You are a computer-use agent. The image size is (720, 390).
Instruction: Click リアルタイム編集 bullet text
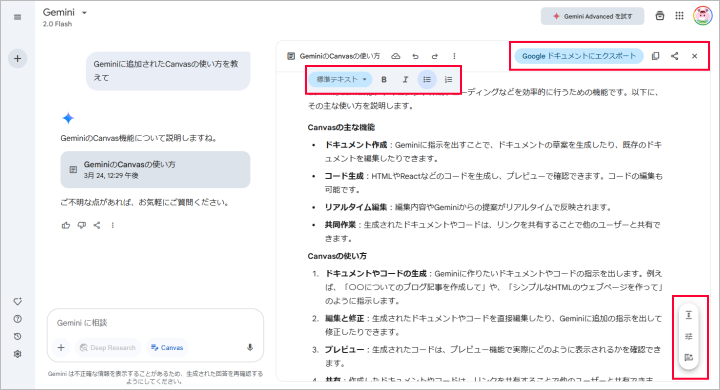coord(356,207)
